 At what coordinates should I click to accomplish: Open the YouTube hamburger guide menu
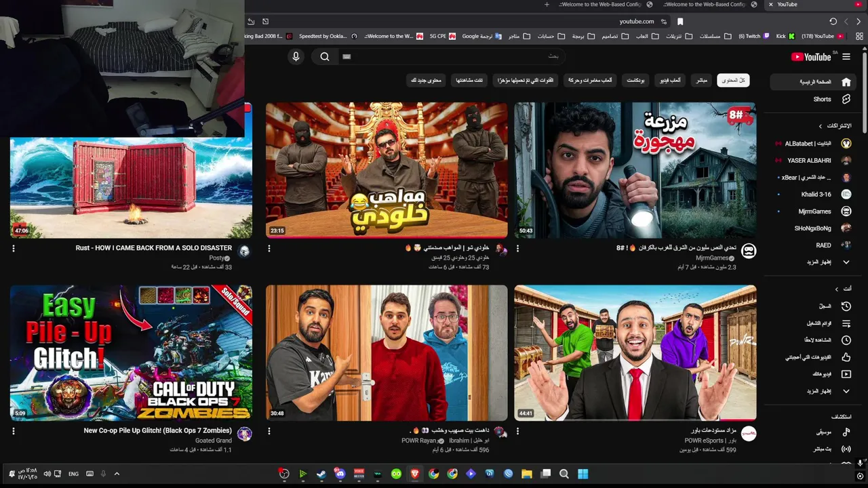pyautogui.click(x=846, y=57)
